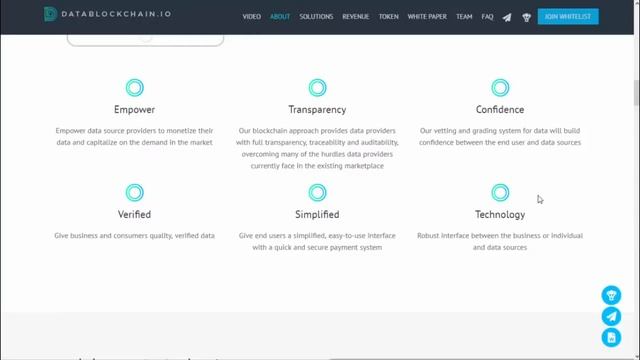Screen dimensions: 640x360
Task: Open the floating Telegram button
Action: click(x=611, y=316)
